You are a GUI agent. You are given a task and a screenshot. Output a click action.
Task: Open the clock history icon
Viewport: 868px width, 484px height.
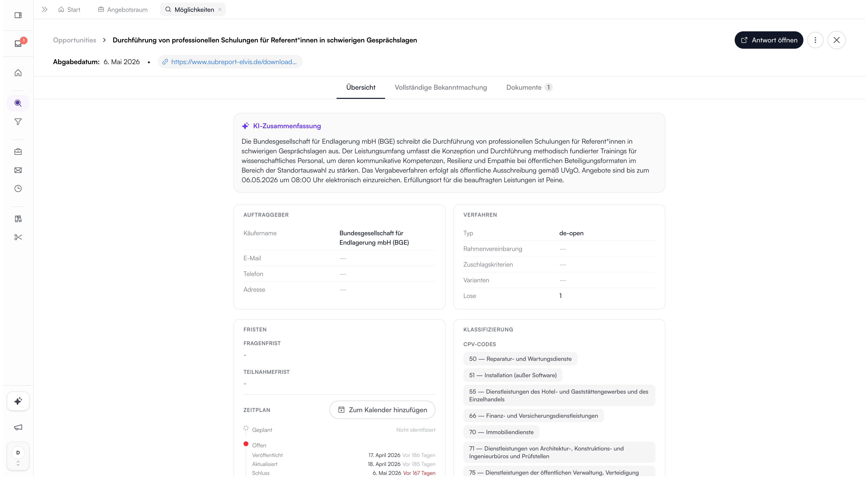coord(18,189)
